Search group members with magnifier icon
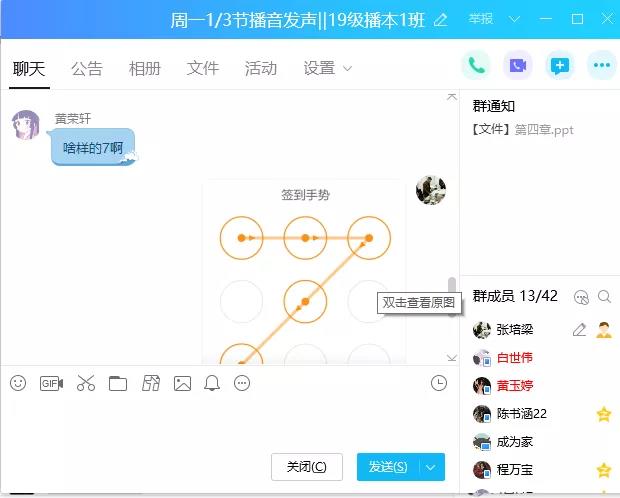The image size is (620, 498). [604, 296]
